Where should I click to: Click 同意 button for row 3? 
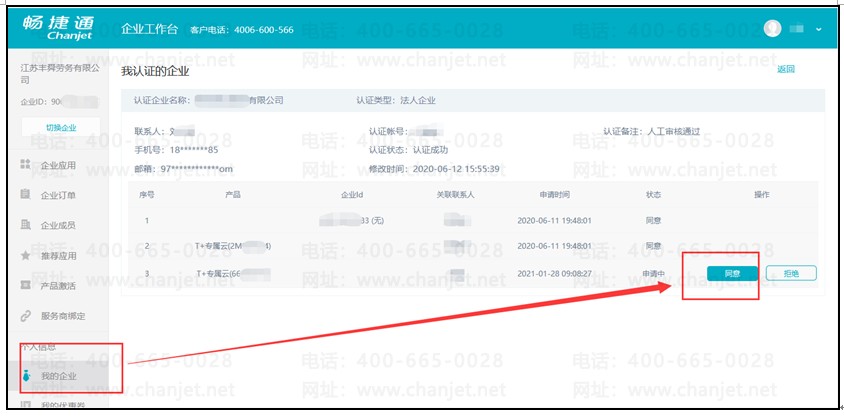(732, 273)
